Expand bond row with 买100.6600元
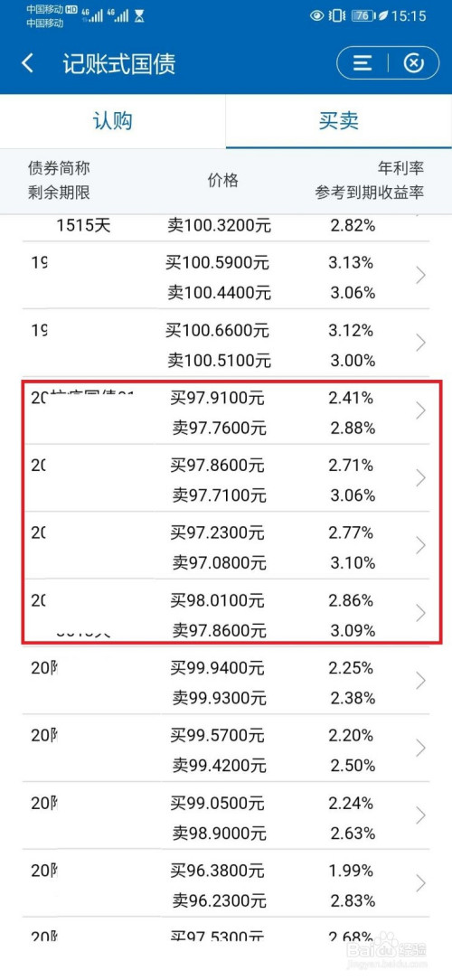The height and width of the screenshot is (980, 452). [226, 344]
